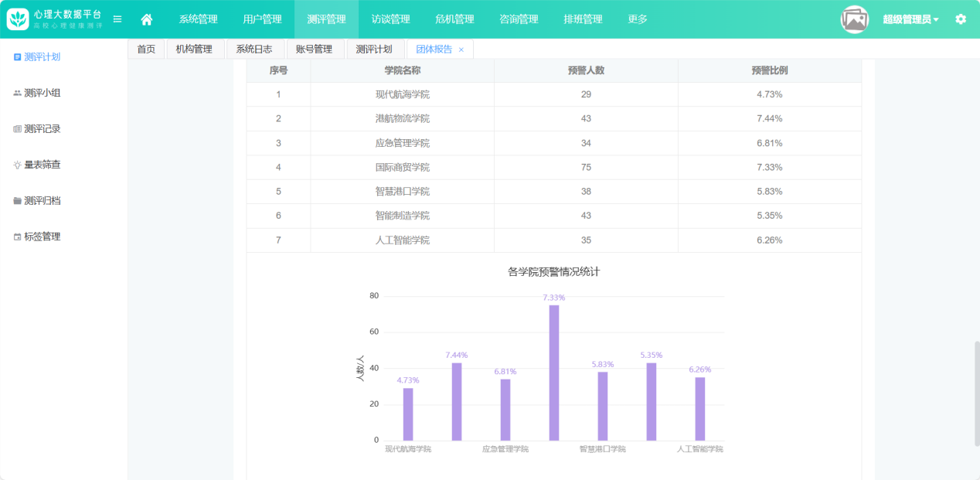This screenshot has height=480, width=980.
Task: Switch to the 机构管理 tab
Action: coord(194,49)
